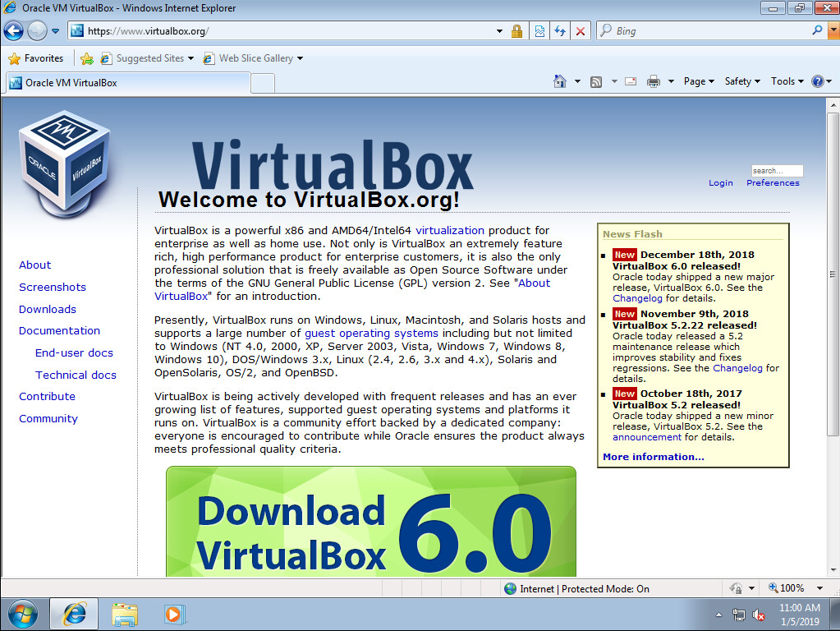
Task: Click the Home icon in the command bar
Action: point(560,81)
